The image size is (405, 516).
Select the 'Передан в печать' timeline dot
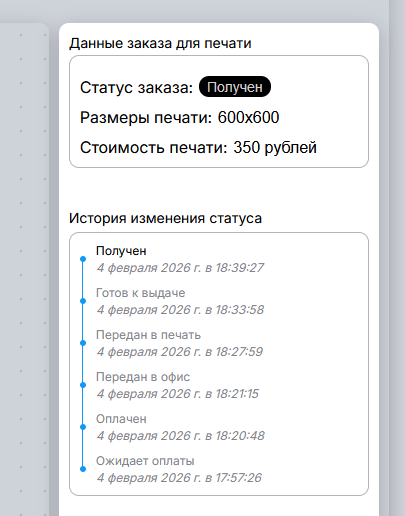click(x=83, y=343)
